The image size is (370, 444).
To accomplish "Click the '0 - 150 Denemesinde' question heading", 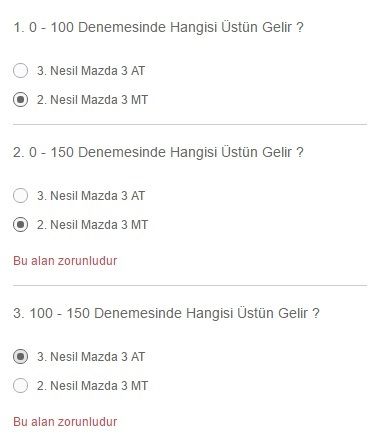I will coord(158,152).
